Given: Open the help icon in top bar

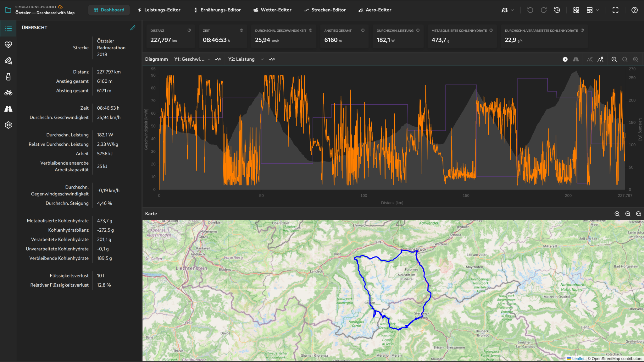Looking at the screenshot, I should (x=635, y=10).
